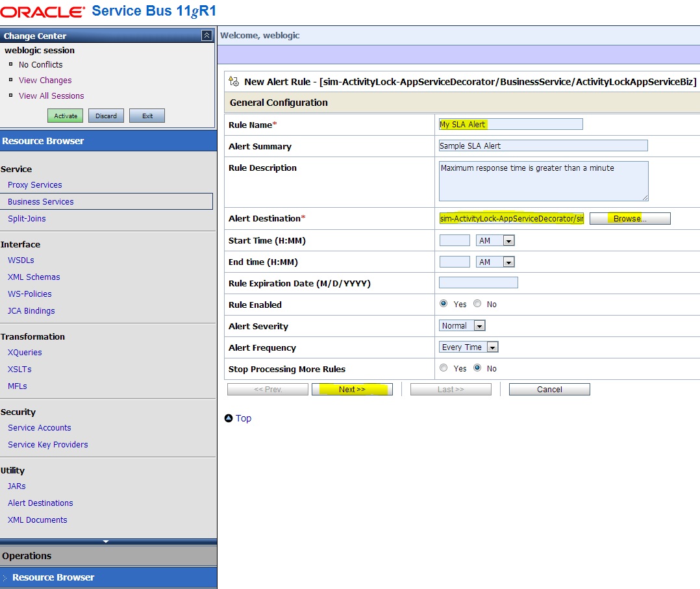Click Browse for Alert Destination
Image resolution: width=700 pixels, height=589 pixels.
(x=630, y=218)
